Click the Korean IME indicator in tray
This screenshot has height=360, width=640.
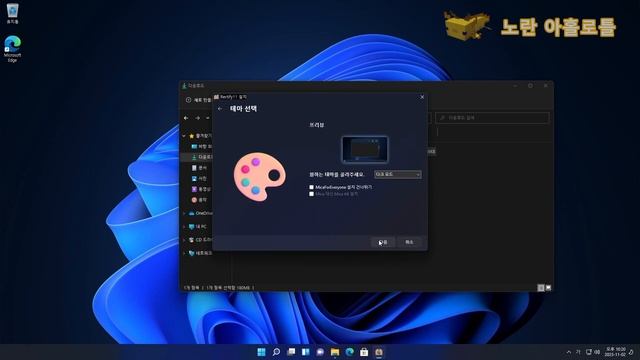pyautogui.click(x=578, y=352)
